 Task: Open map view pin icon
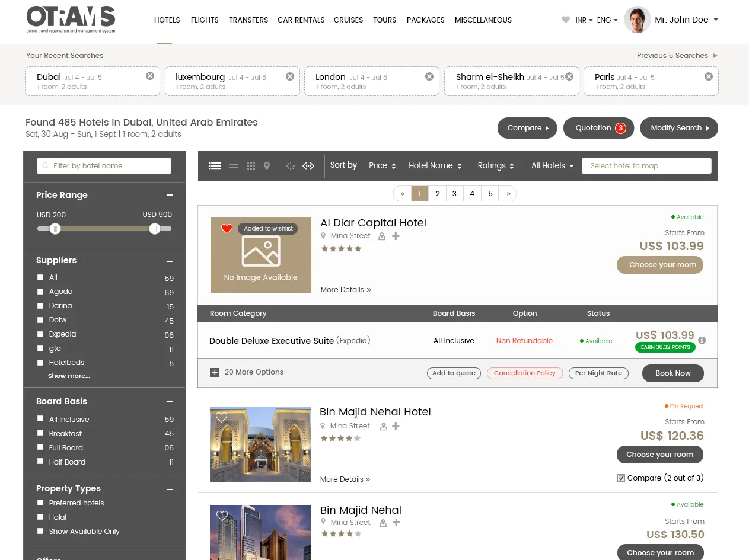(267, 166)
